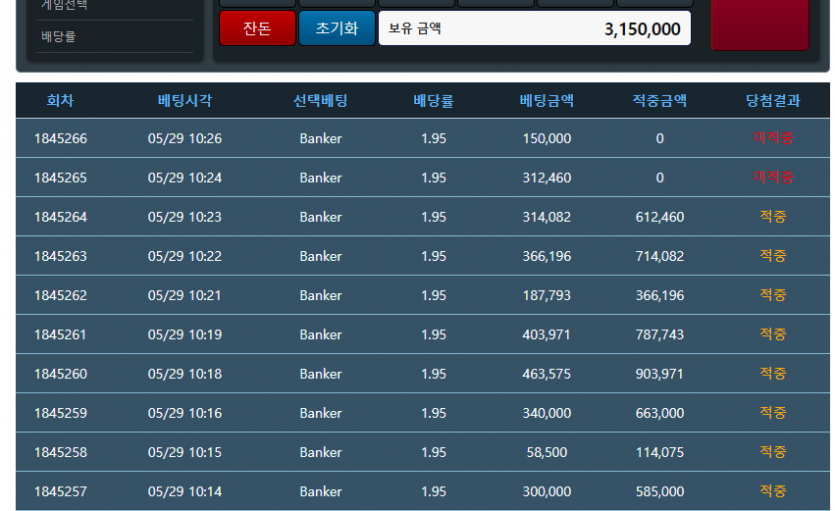This screenshot has width=835, height=511.
Task: Click winning amount 663,000
Action: (660, 413)
